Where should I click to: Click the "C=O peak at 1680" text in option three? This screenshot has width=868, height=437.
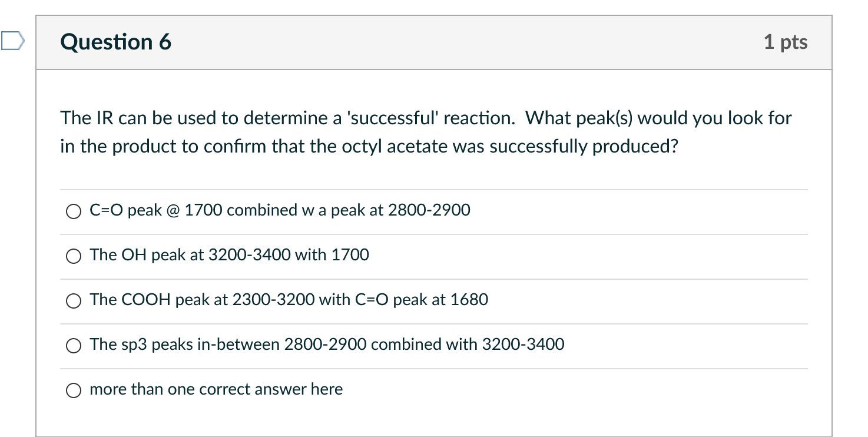click(x=422, y=300)
